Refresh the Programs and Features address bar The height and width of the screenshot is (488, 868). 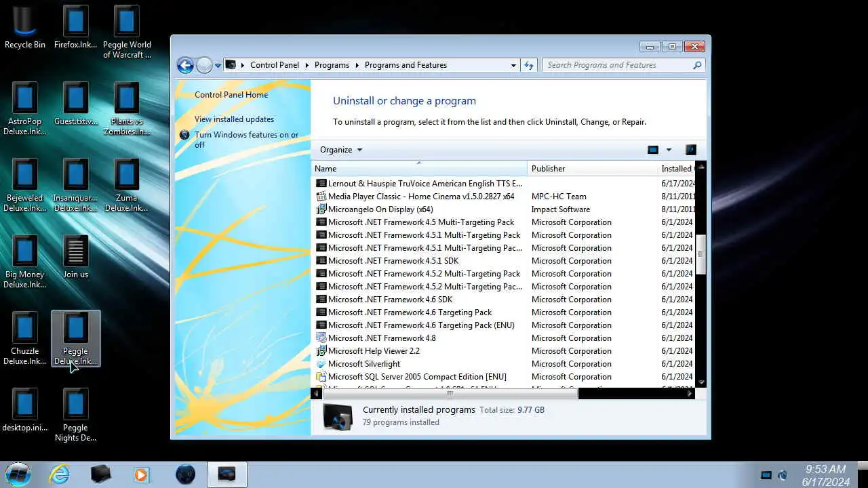tap(530, 65)
